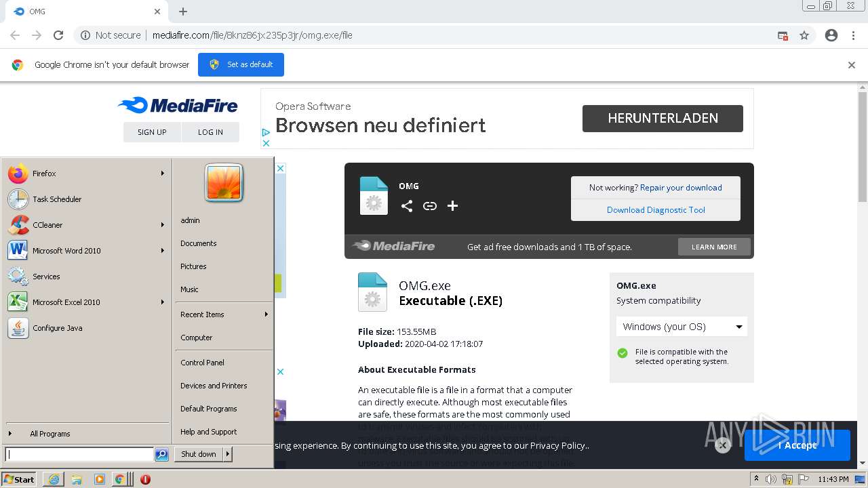Click the user account picture in Start menu

(x=224, y=183)
